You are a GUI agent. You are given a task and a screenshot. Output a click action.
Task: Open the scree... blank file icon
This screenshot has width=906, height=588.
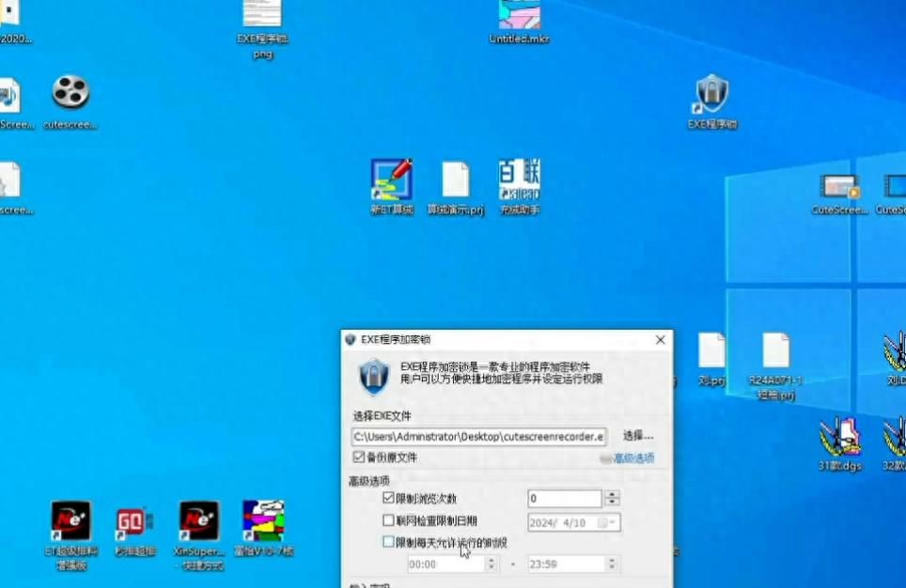coord(10,179)
